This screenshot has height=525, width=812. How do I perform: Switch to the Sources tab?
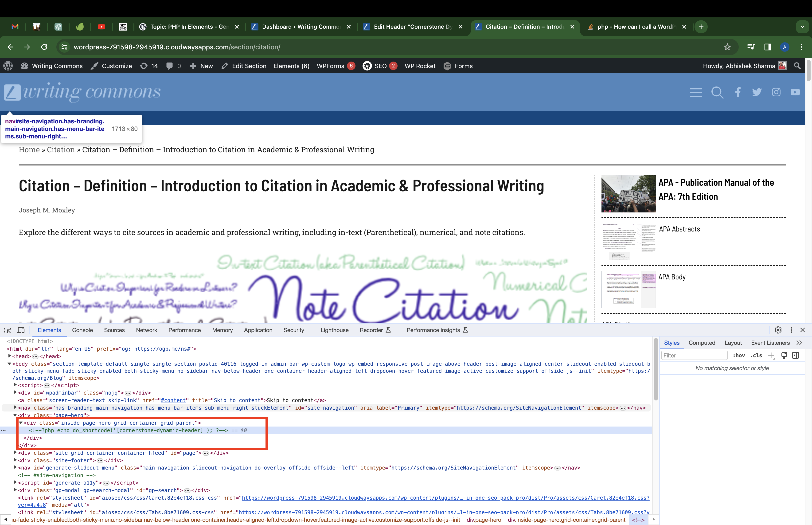[114, 330]
